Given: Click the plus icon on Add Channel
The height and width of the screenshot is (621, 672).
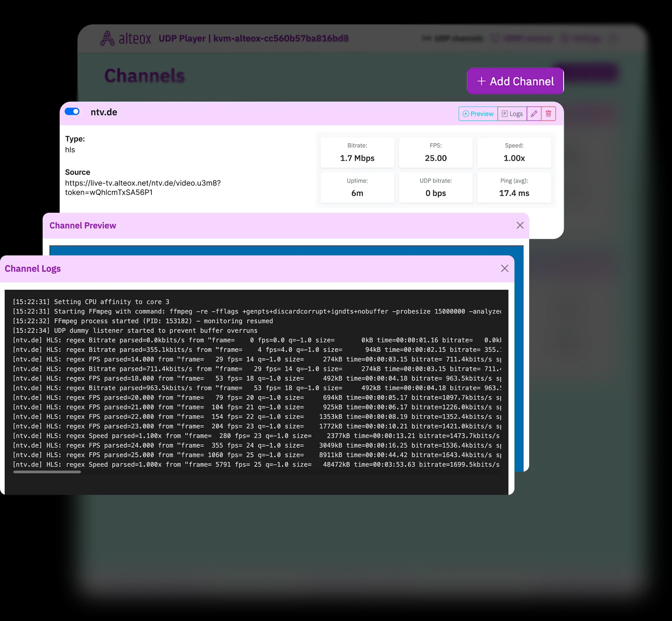Looking at the screenshot, I should [481, 81].
